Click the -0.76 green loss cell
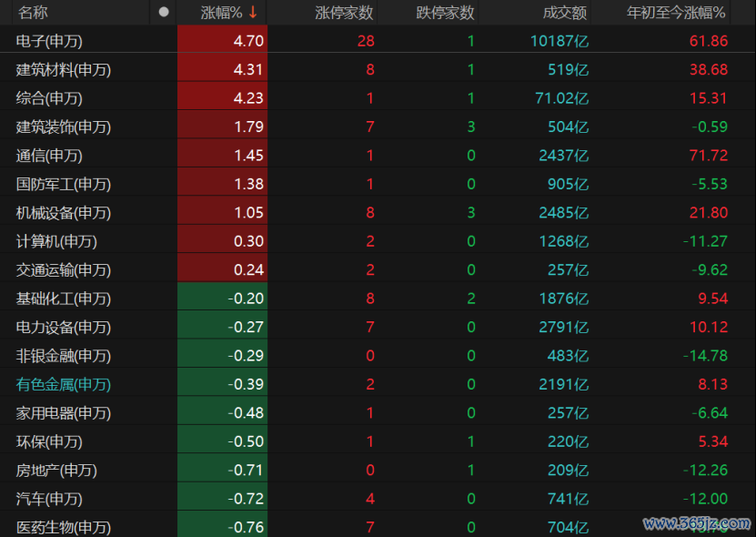756x537 pixels. click(x=222, y=526)
